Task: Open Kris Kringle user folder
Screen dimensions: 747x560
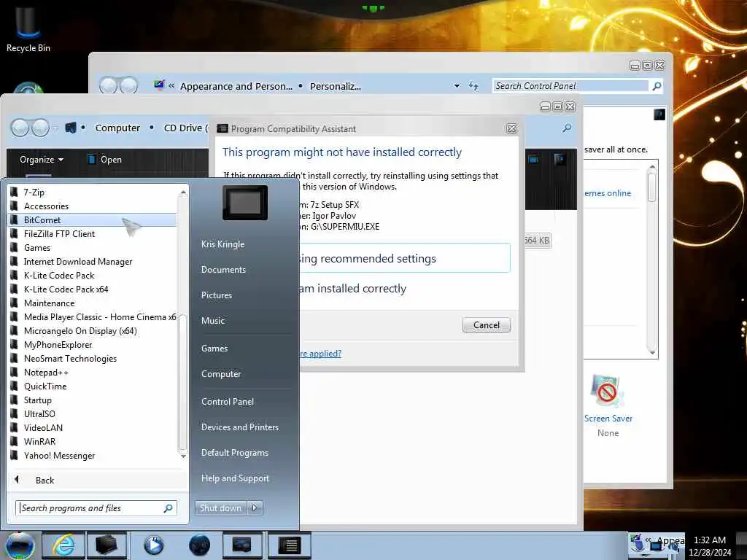Action: click(x=223, y=244)
